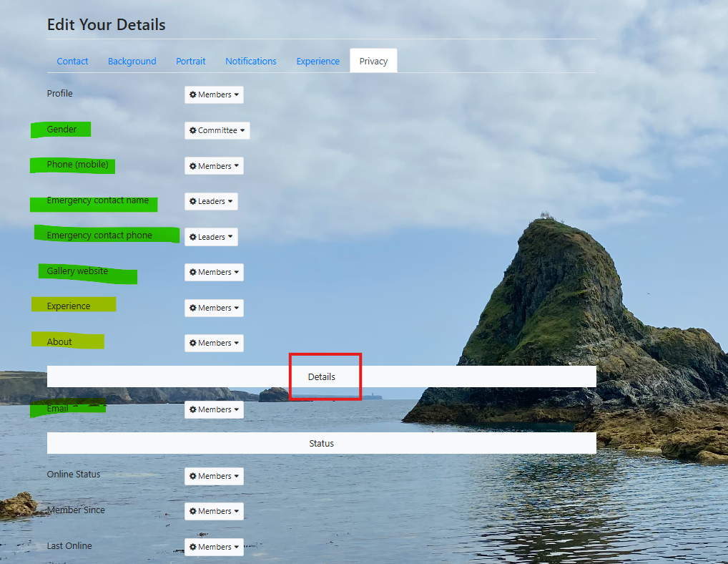
Task: Open the Gender privacy Committee dropdown
Action: (x=217, y=130)
